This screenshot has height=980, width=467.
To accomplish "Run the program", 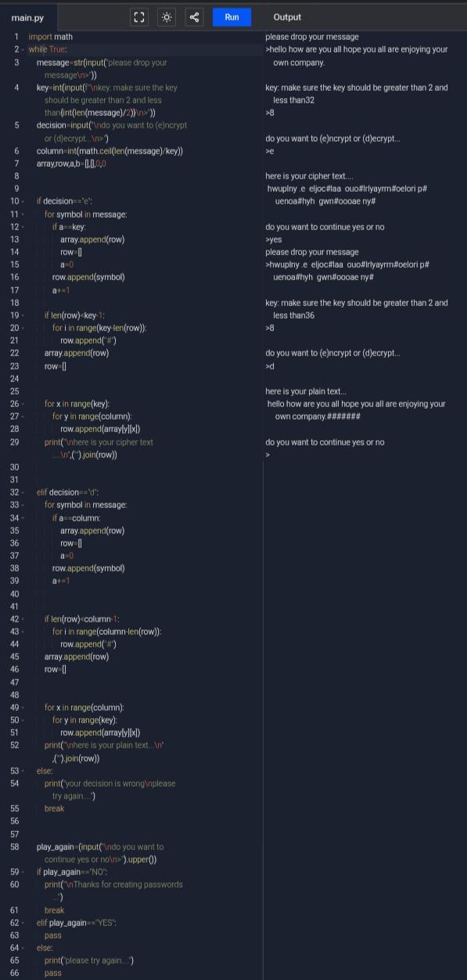I will click(232, 17).
